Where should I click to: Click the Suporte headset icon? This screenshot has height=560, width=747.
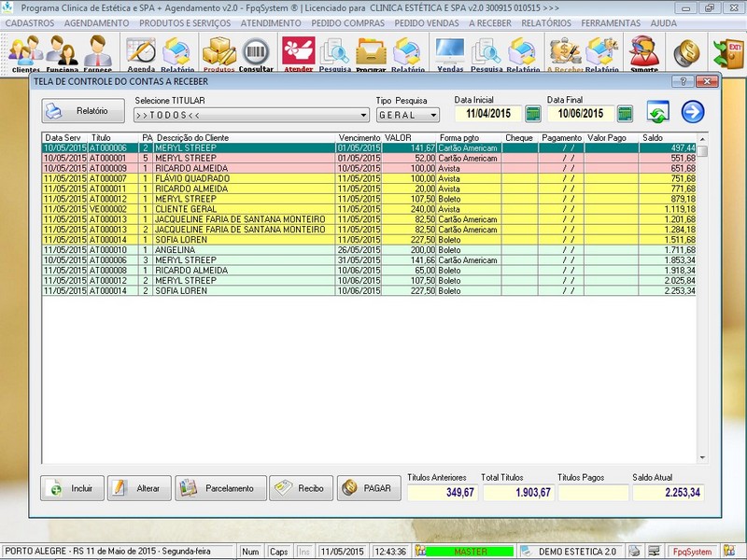coord(644,53)
